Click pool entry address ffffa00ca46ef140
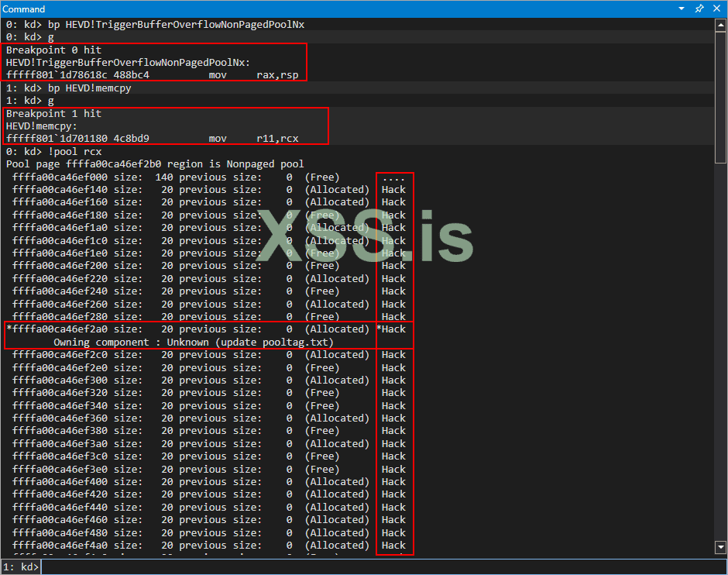The height and width of the screenshot is (575, 728). (60, 190)
